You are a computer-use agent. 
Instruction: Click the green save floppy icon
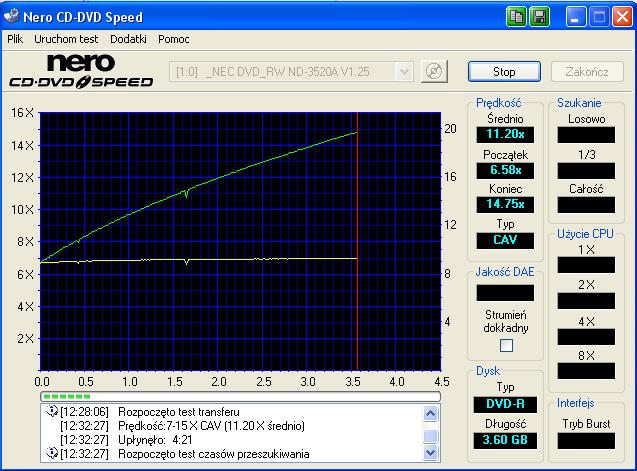coord(540,17)
